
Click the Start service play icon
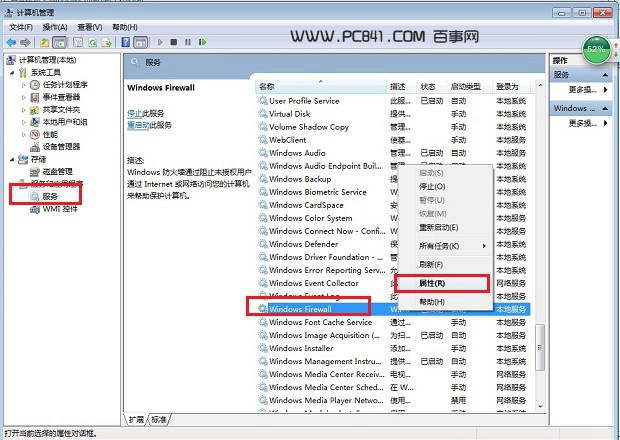[160, 42]
